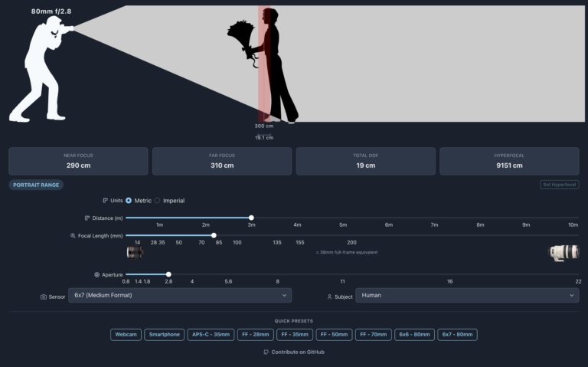Click the Focal Length magnifier icon
Screen dimensions: 588x367
click(73, 236)
